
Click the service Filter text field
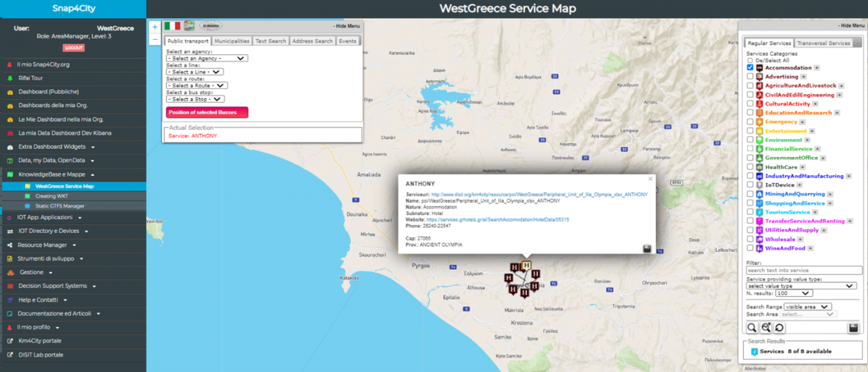pyautogui.click(x=804, y=271)
